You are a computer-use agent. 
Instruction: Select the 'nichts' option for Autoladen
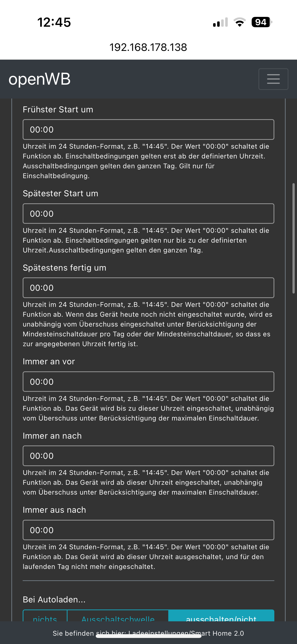click(45, 616)
